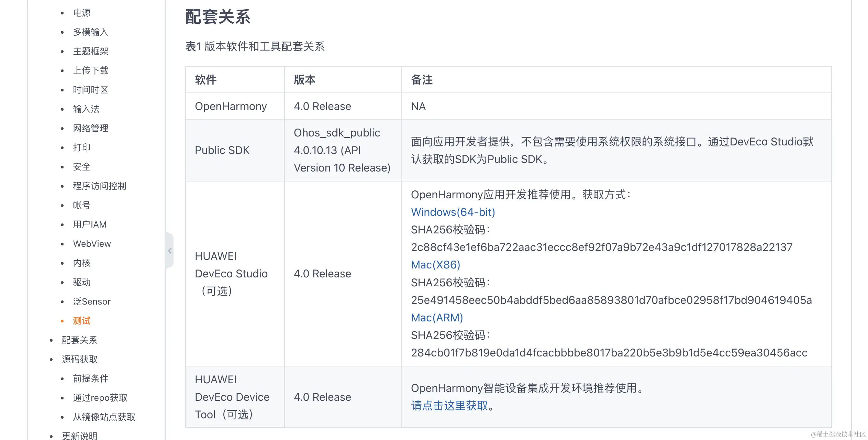This screenshot has width=868, height=440.
Task: Select 用户IAM in the sidebar
Action: (90, 224)
